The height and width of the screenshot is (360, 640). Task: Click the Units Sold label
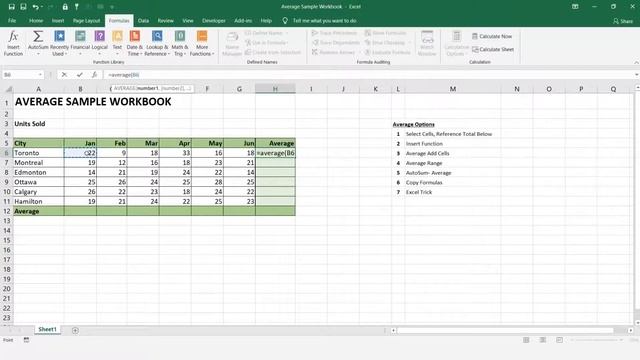point(30,124)
